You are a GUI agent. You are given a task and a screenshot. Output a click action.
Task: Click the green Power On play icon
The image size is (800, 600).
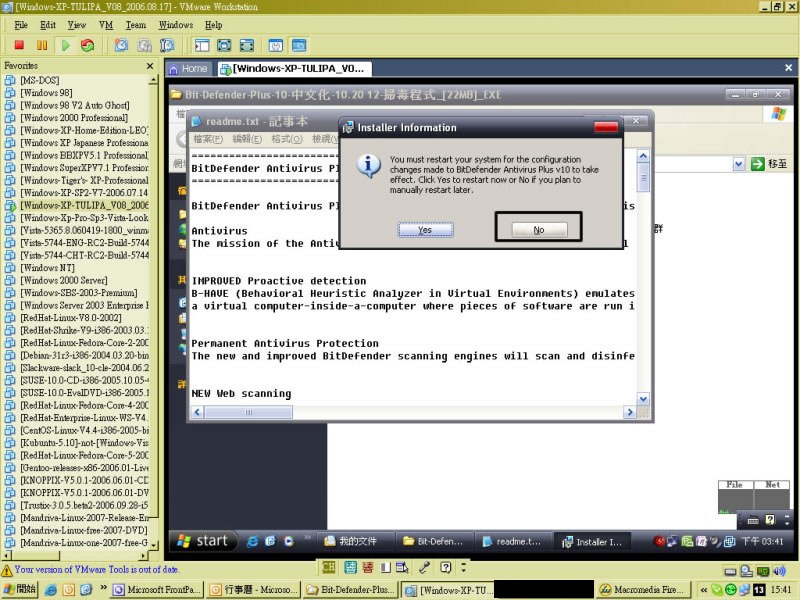click(x=65, y=45)
